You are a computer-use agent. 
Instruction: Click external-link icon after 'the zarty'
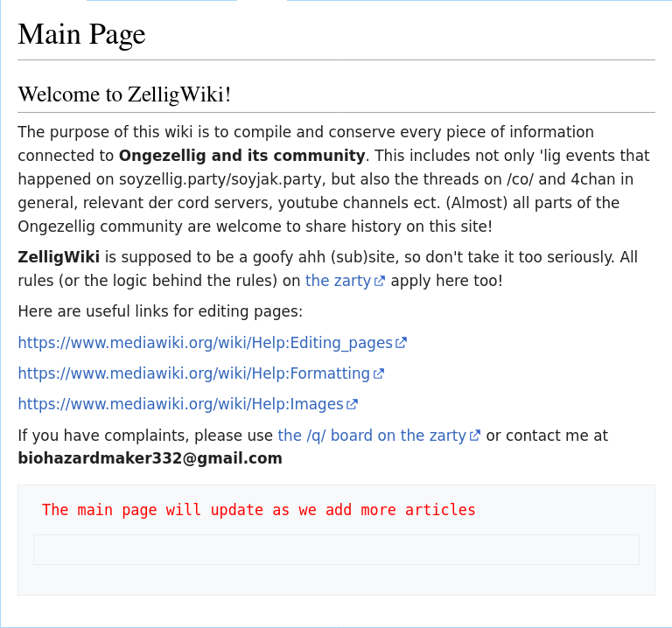point(380,282)
